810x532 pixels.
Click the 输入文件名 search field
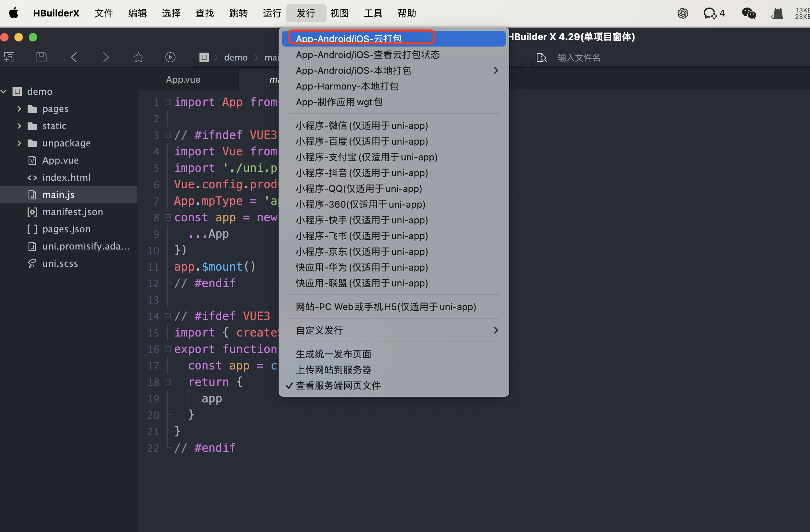[x=579, y=58]
